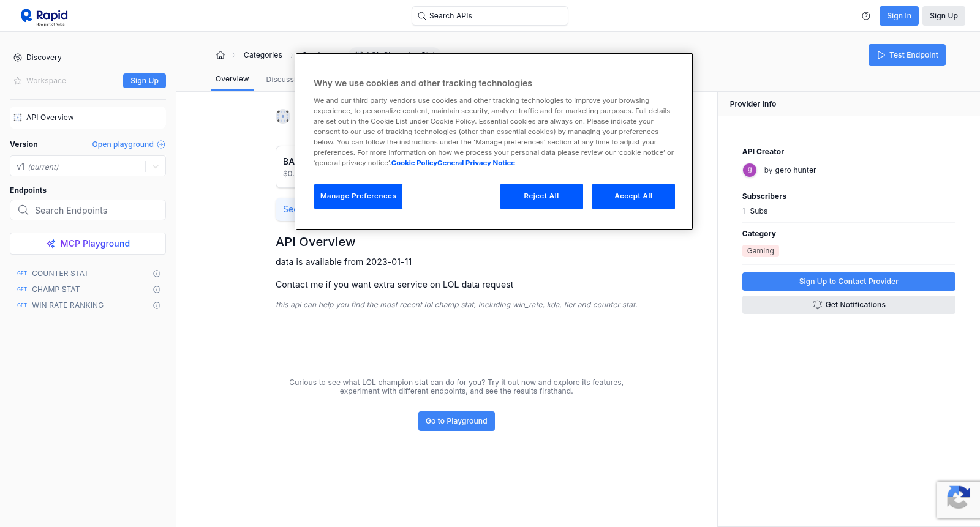This screenshot has height=527, width=980.
Task: Click Accept All cookies
Action: click(x=633, y=196)
